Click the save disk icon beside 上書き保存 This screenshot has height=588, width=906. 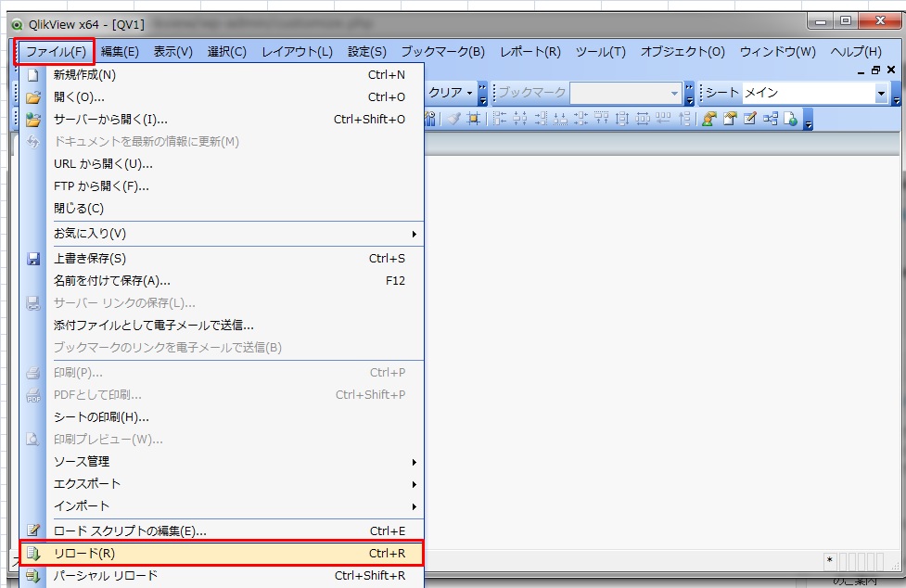tap(33, 259)
